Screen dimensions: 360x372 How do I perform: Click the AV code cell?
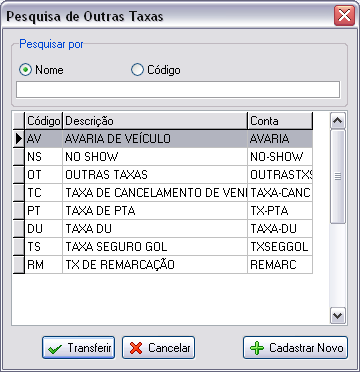pyautogui.click(x=43, y=139)
